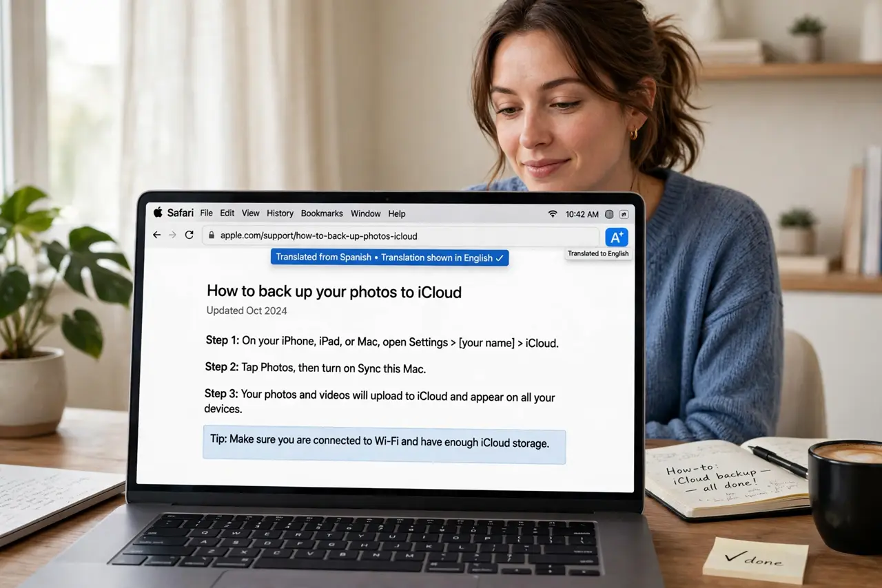Open the Help menu
The width and height of the screenshot is (882, 588).
(397, 213)
